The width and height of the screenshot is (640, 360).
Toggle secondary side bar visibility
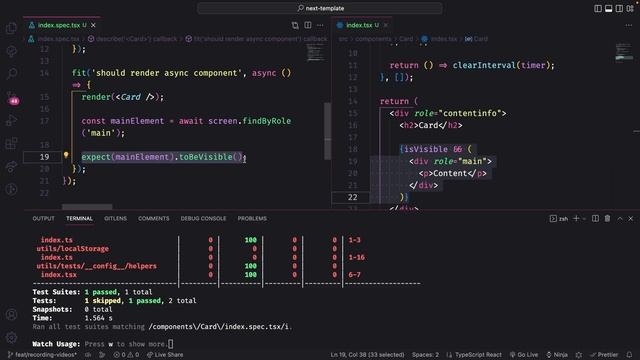tap(619, 8)
